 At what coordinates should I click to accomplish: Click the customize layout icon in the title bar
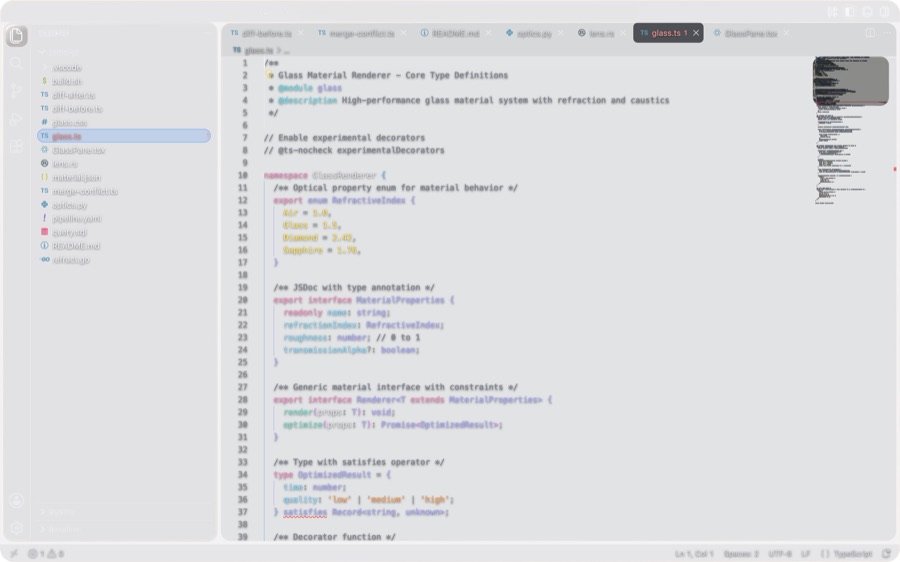(832, 11)
